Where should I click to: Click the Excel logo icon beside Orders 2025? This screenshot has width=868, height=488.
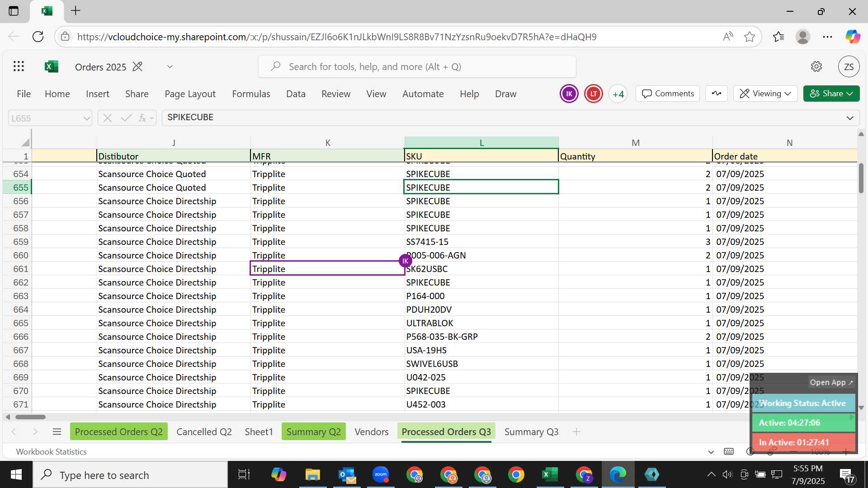[x=51, y=66]
